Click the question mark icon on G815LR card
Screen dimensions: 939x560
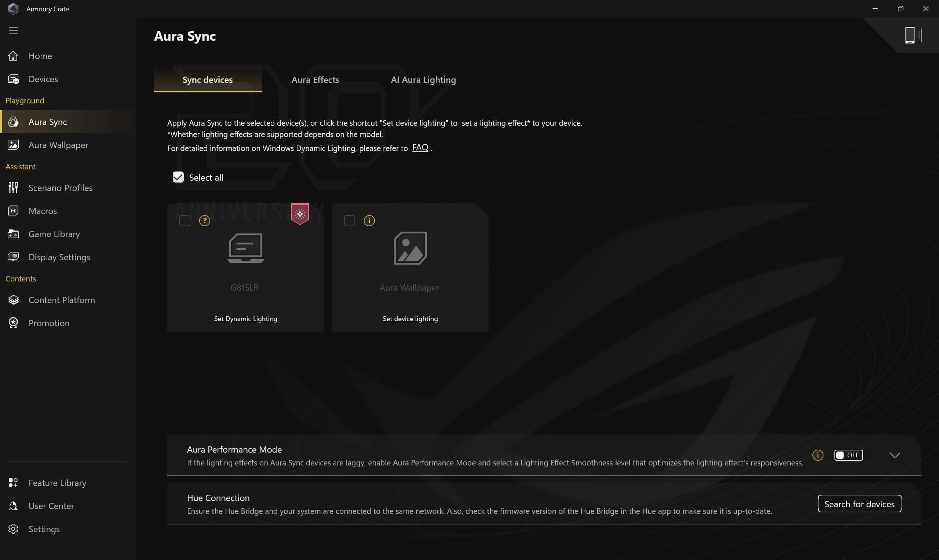click(205, 220)
